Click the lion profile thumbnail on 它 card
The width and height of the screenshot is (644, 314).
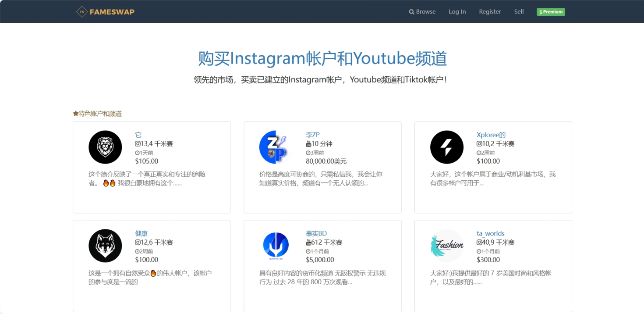pos(105,147)
